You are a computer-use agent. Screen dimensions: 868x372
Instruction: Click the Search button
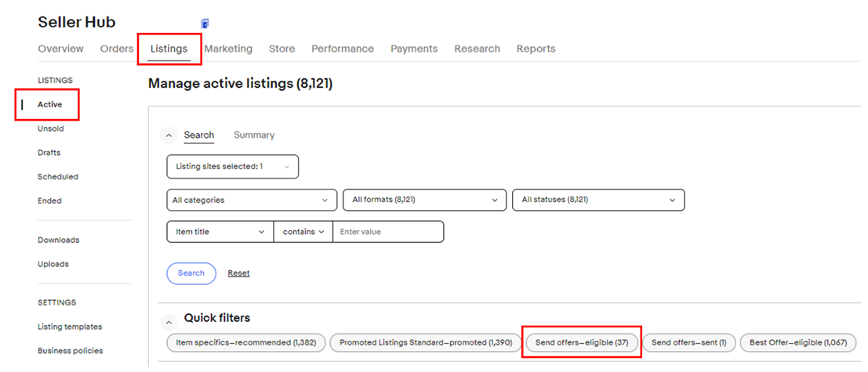click(x=191, y=273)
